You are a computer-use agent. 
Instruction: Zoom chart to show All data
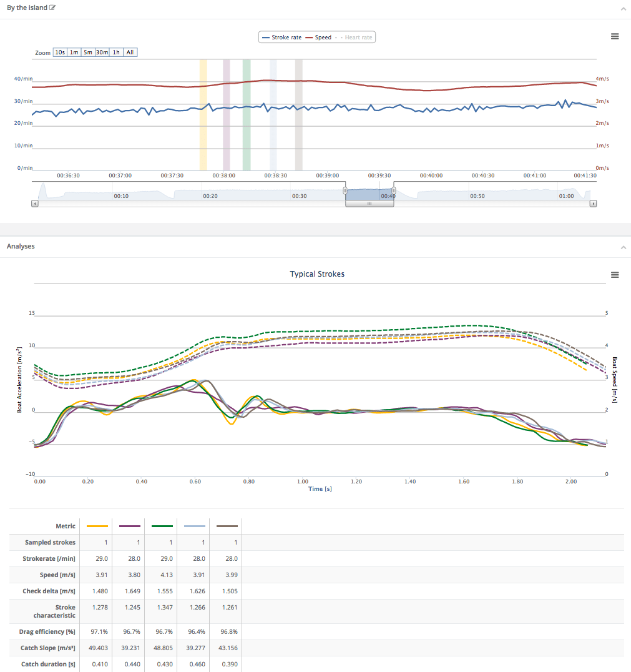pos(130,52)
